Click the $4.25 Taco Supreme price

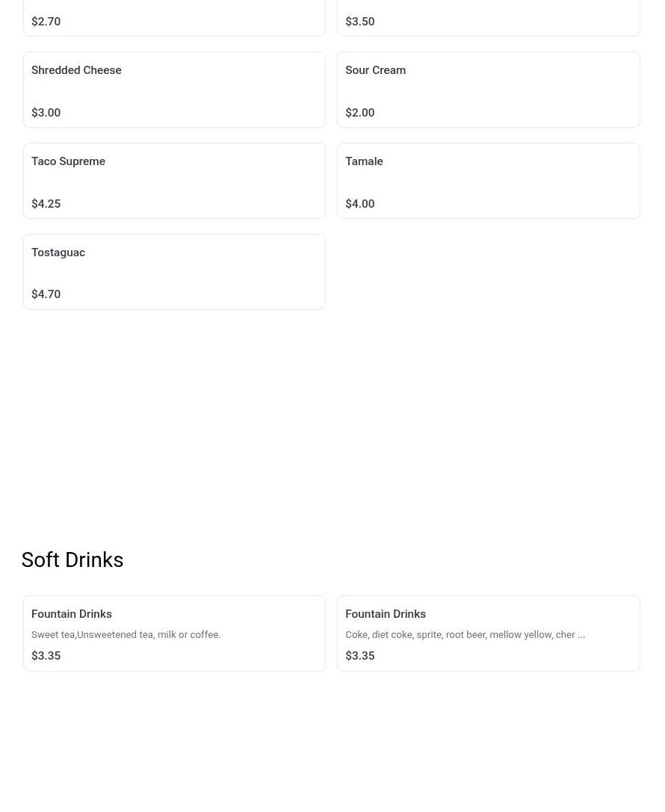point(46,204)
